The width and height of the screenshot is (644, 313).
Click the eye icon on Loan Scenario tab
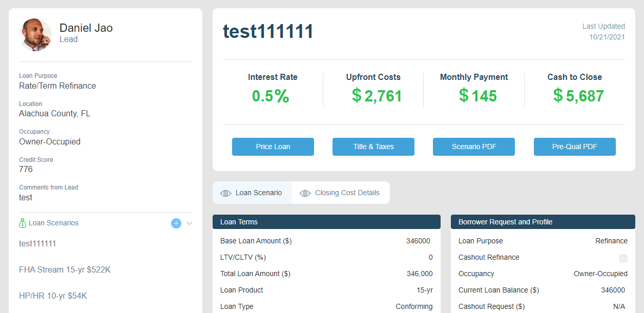[225, 193]
